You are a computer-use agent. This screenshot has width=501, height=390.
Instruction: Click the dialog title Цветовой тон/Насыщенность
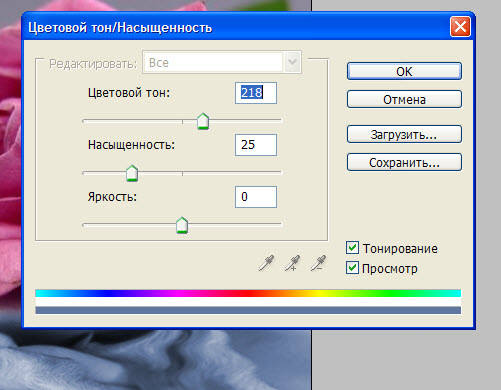(120, 28)
